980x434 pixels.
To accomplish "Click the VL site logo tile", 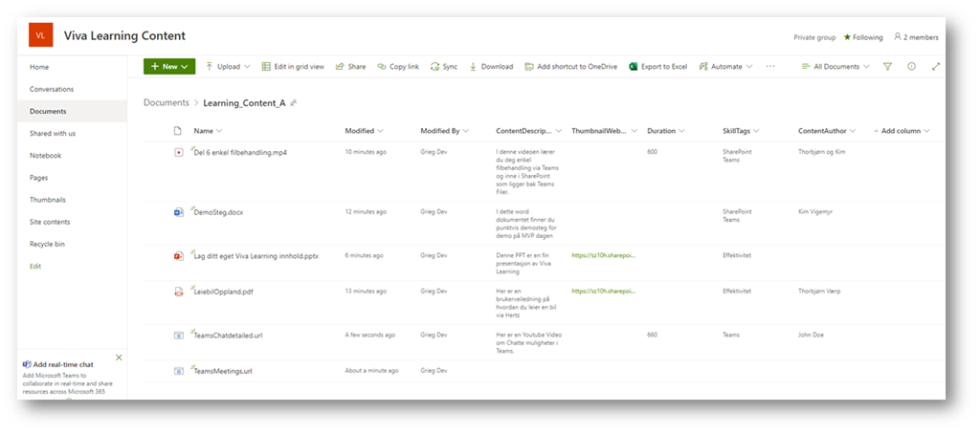I will [x=40, y=35].
